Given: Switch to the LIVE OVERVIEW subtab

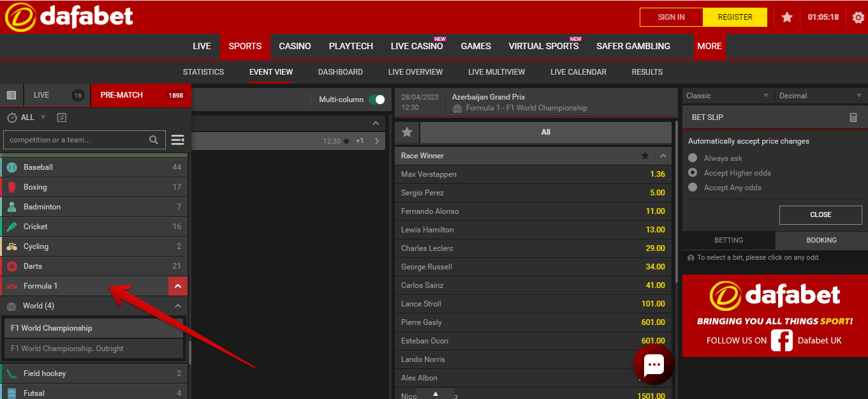Looking at the screenshot, I should [415, 72].
